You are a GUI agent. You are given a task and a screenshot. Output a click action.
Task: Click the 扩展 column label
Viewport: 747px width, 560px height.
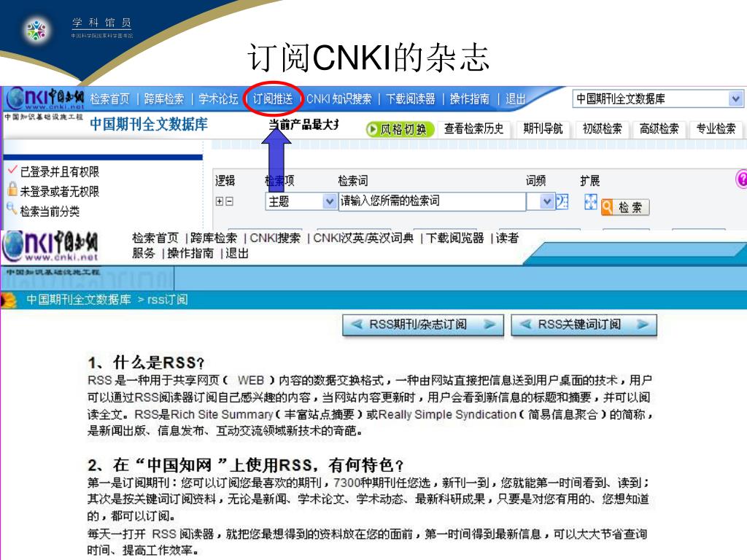coord(589,181)
